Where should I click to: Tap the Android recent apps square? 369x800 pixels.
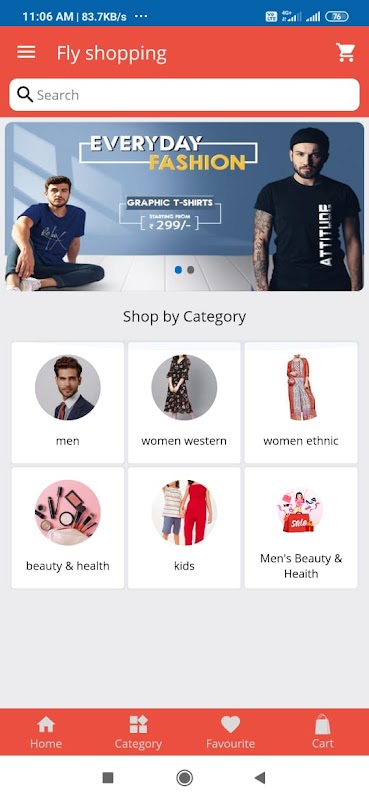108,778
